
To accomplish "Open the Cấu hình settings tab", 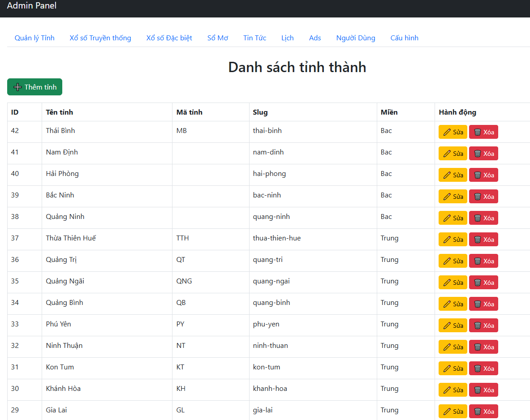I will 405,38.
